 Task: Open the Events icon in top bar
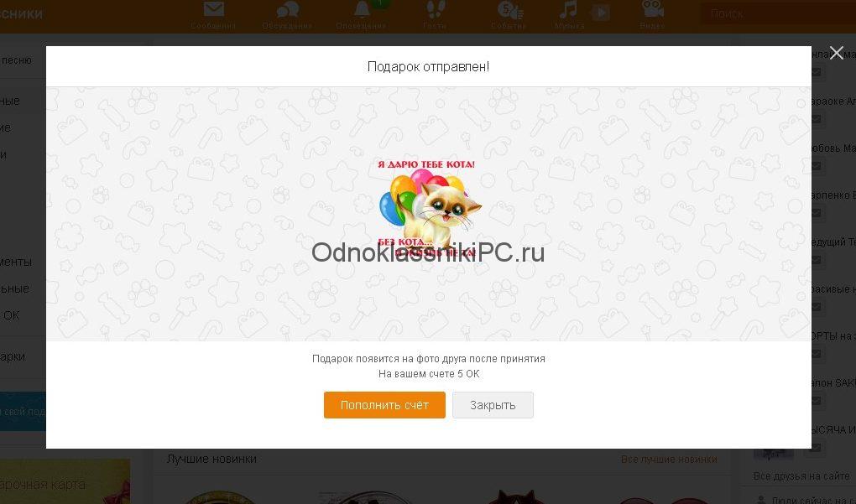pyautogui.click(x=509, y=10)
